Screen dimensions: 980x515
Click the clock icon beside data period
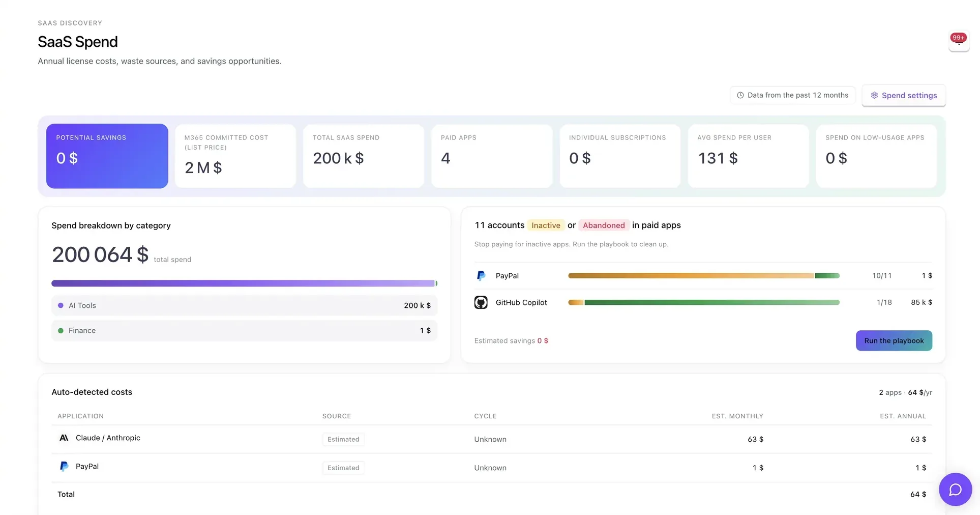click(740, 95)
